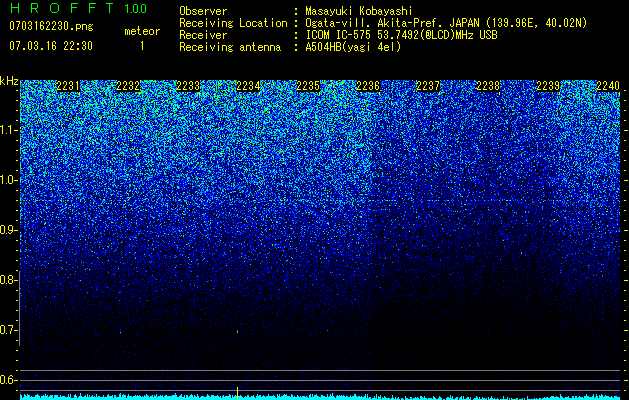Image resolution: width=629 pixels, height=400 pixels.
Task: Click the Ogata-vill. Akita-Pref. JAPAN location text
Action: click(x=446, y=23)
